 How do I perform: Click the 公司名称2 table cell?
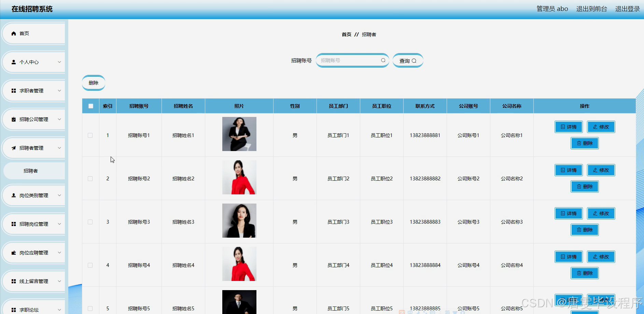[512, 179]
